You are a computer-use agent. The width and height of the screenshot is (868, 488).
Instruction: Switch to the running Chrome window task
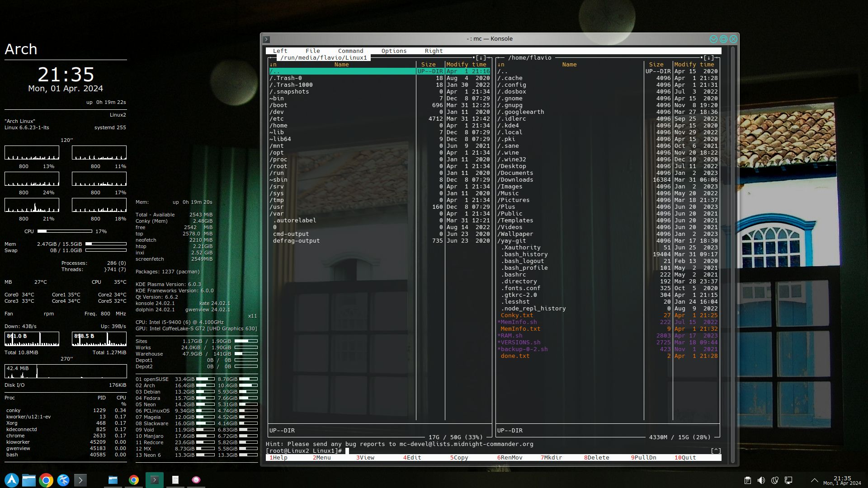pos(134,480)
